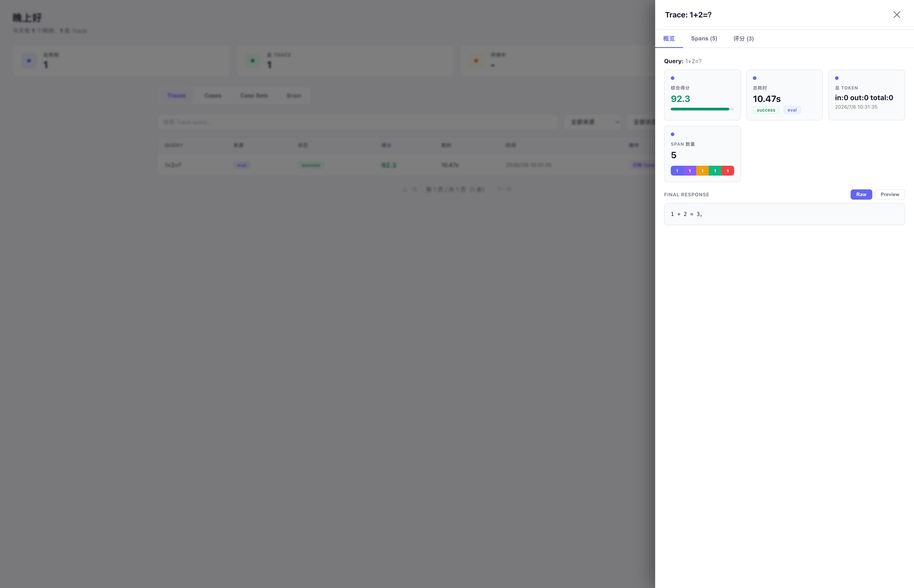This screenshot has height=588, width=914.
Task: Click the SPAN 数量 card label
Action: click(683, 144)
